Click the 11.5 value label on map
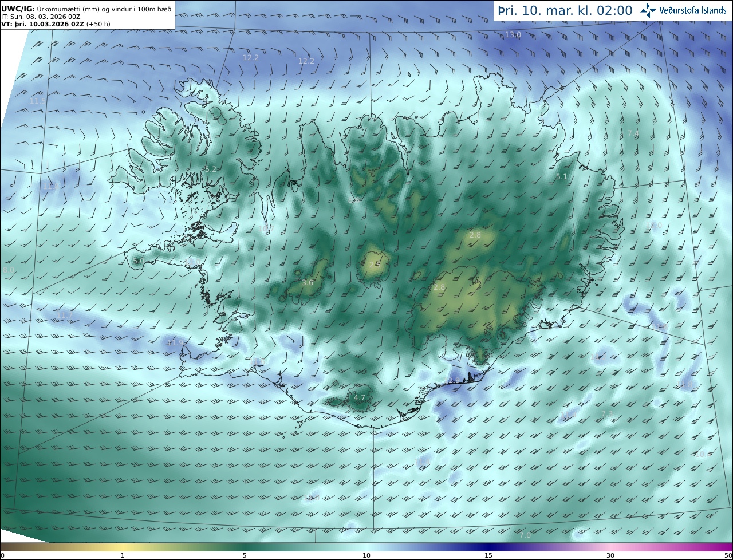 38,101
